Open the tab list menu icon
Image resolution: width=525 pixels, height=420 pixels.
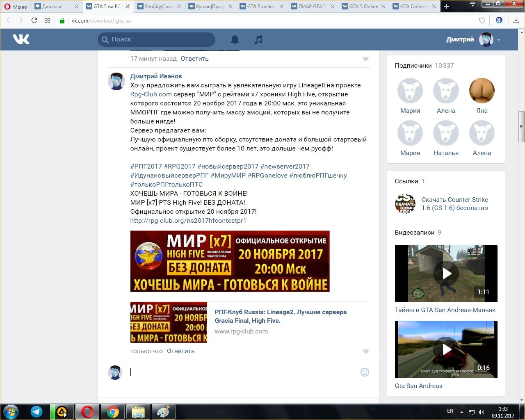tap(472, 5)
